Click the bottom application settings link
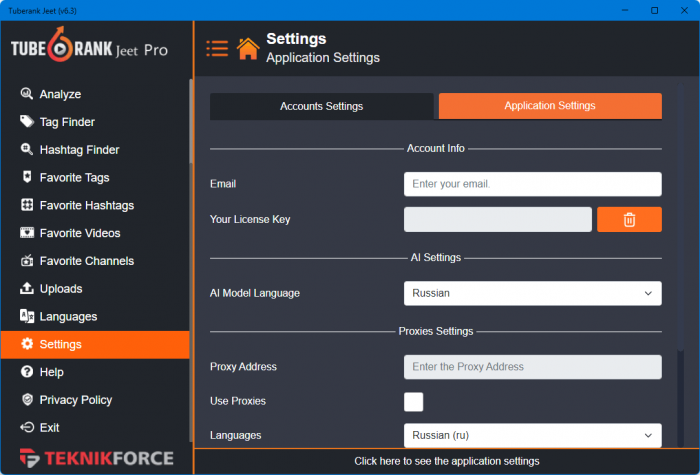 446,461
